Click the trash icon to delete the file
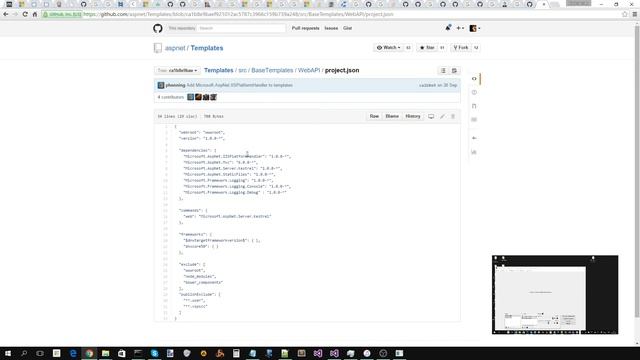The image size is (640, 360). (453, 116)
